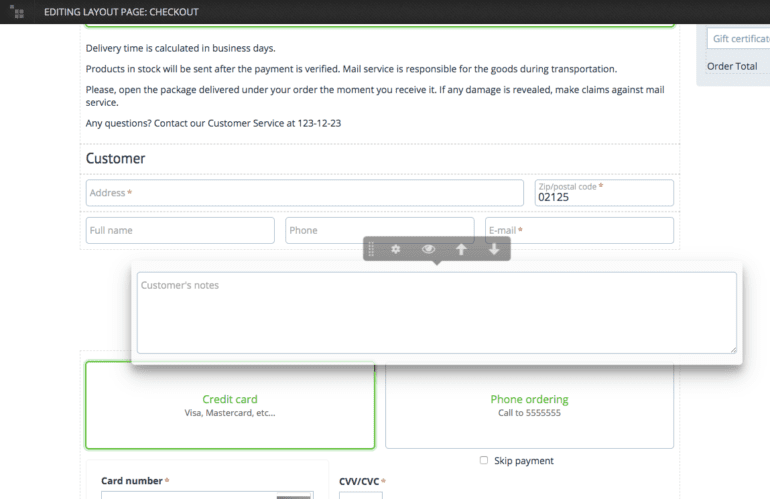Select the Credit card payment option

tap(230, 405)
